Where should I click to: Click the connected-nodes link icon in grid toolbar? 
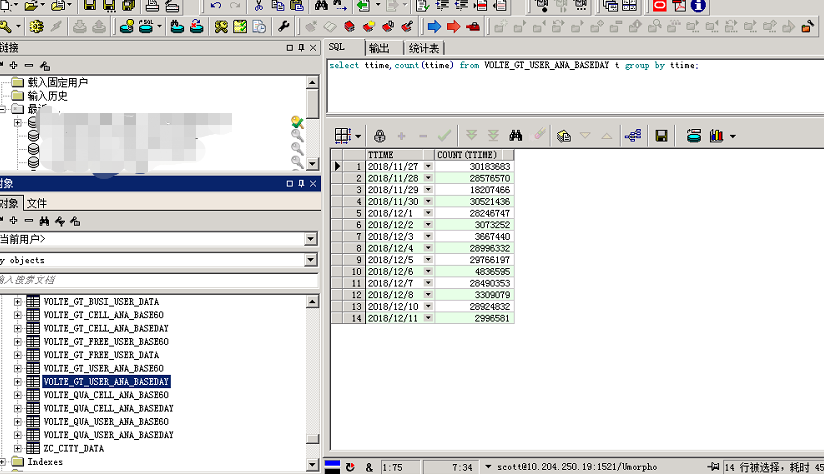point(633,136)
